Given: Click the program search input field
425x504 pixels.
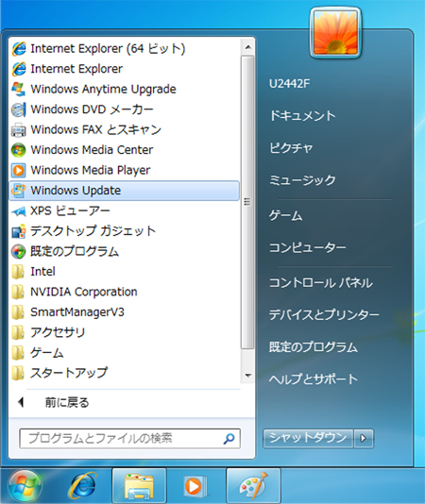Looking at the screenshot, I should pos(129,439).
